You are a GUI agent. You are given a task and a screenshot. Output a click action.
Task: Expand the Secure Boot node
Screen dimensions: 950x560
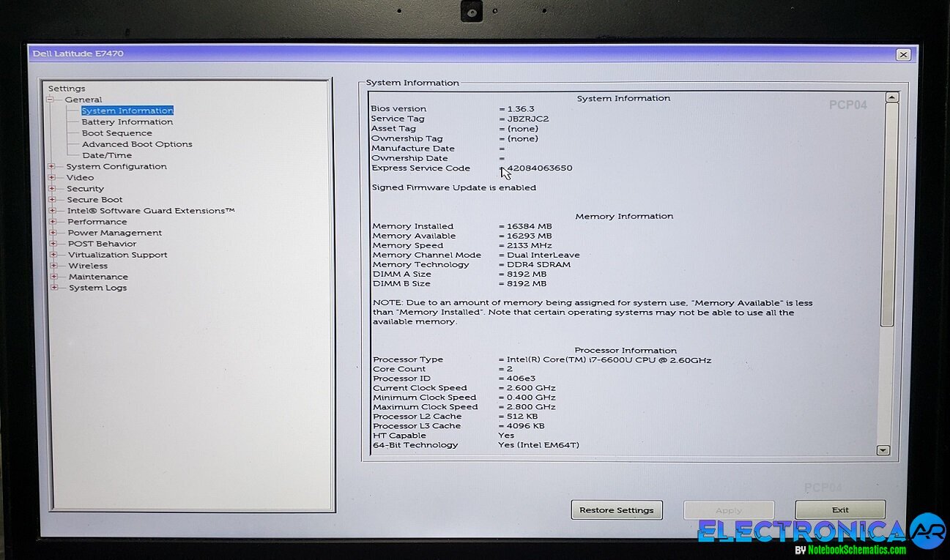pyautogui.click(x=52, y=199)
